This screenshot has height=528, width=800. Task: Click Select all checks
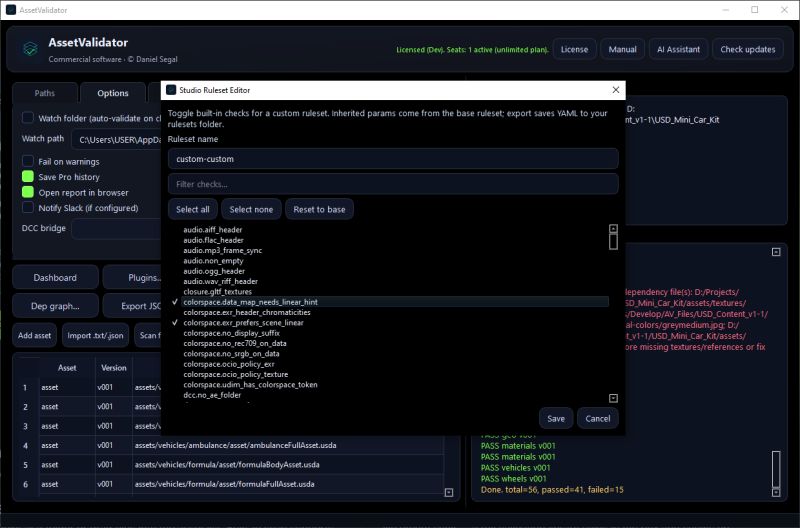pos(193,209)
